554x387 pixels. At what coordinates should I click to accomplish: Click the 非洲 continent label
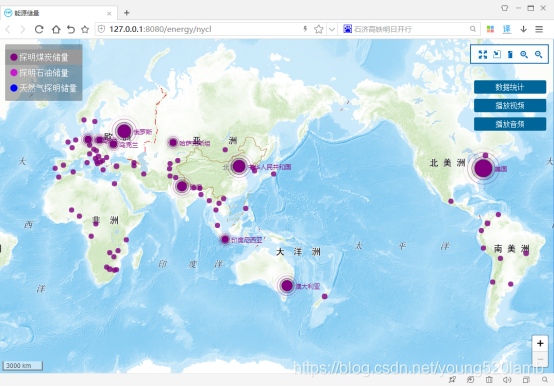105,220
